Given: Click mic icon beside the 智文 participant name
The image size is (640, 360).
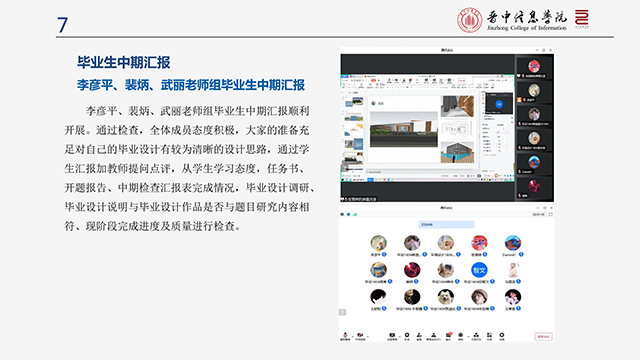Looking at the screenshot, I should tap(492, 281).
